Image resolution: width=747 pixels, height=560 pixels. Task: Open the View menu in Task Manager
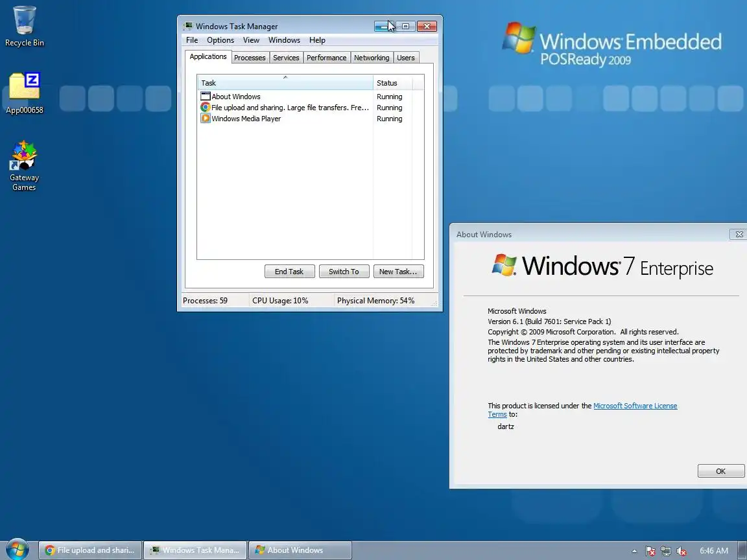click(x=251, y=40)
